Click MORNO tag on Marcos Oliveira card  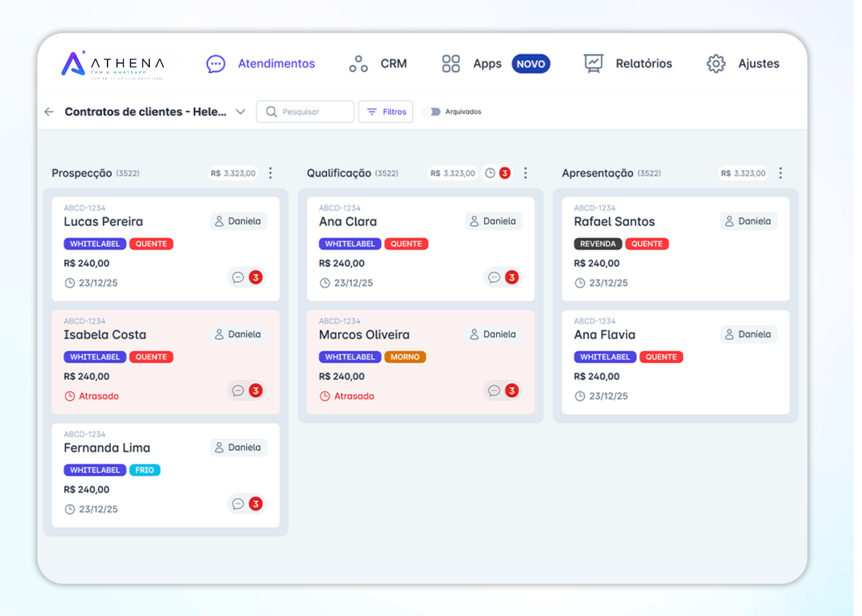pos(405,357)
